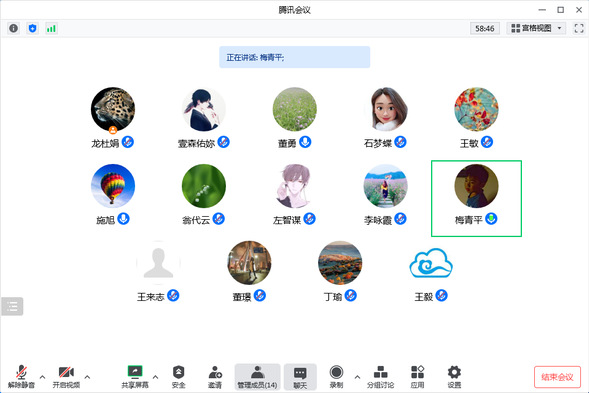Open Manage Members (管理成员) panel
Image resolution: width=589 pixels, height=393 pixels.
(257, 377)
